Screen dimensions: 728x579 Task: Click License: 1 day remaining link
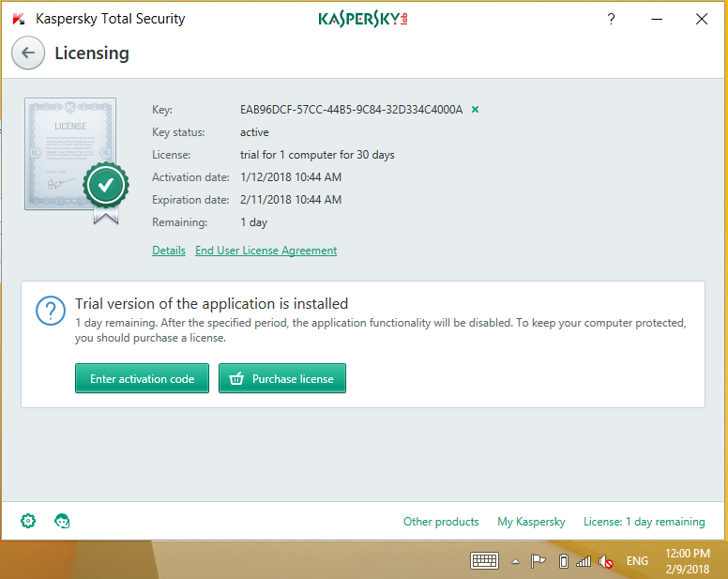tap(644, 522)
